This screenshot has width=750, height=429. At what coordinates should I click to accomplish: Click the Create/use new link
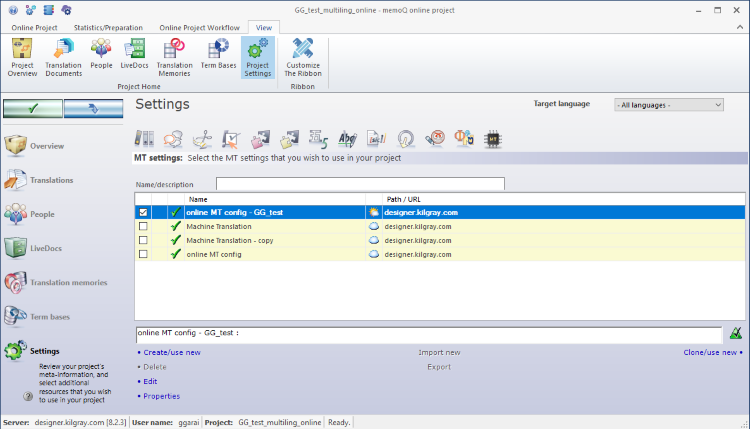[x=172, y=352]
